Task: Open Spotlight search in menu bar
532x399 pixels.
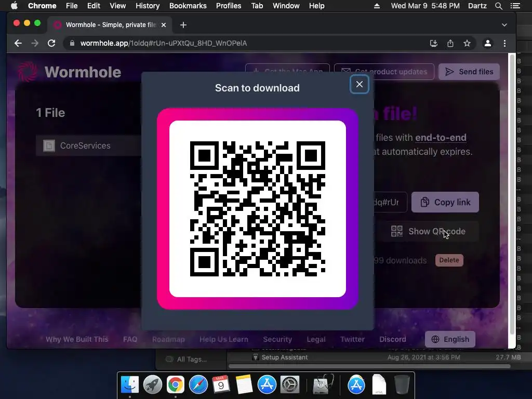Action: click(499, 6)
